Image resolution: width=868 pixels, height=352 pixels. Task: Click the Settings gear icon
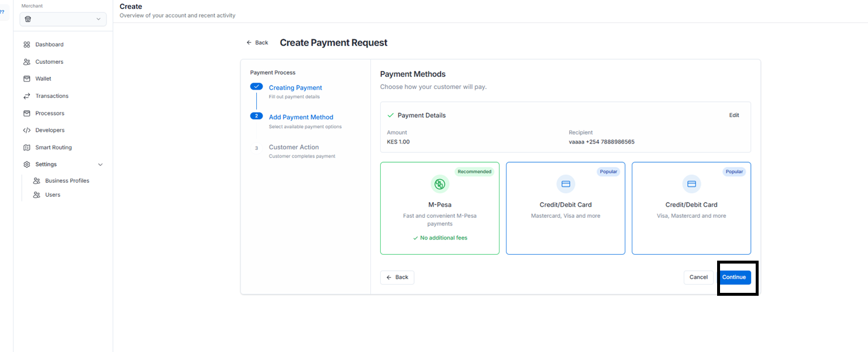27,165
